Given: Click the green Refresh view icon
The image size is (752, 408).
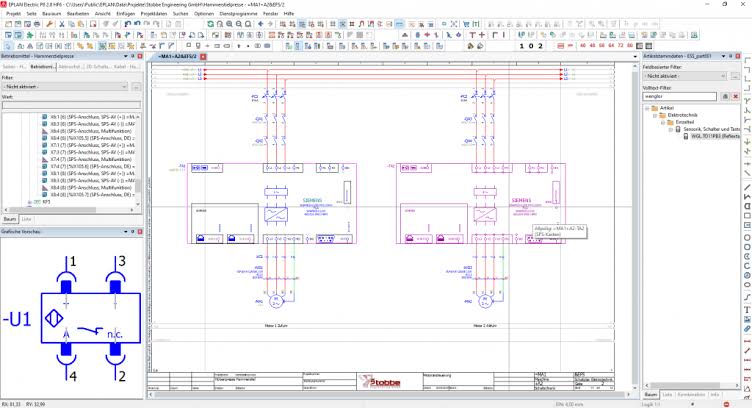Looking at the screenshot, I should [211, 24].
